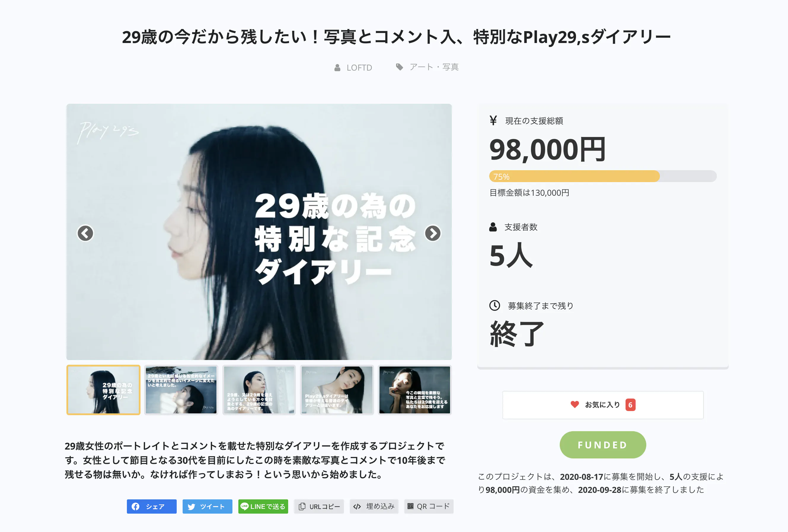
Task: Select the first highlighted carousel thumbnail
Action: click(x=103, y=390)
